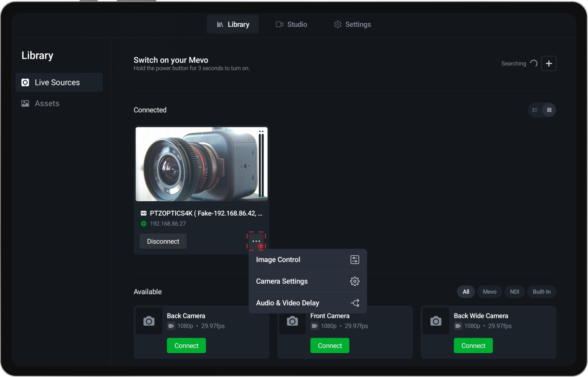Screen dimensions: 588x377
Task: Disconnect the PTZOPTICS4K camera
Action: click(x=163, y=241)
